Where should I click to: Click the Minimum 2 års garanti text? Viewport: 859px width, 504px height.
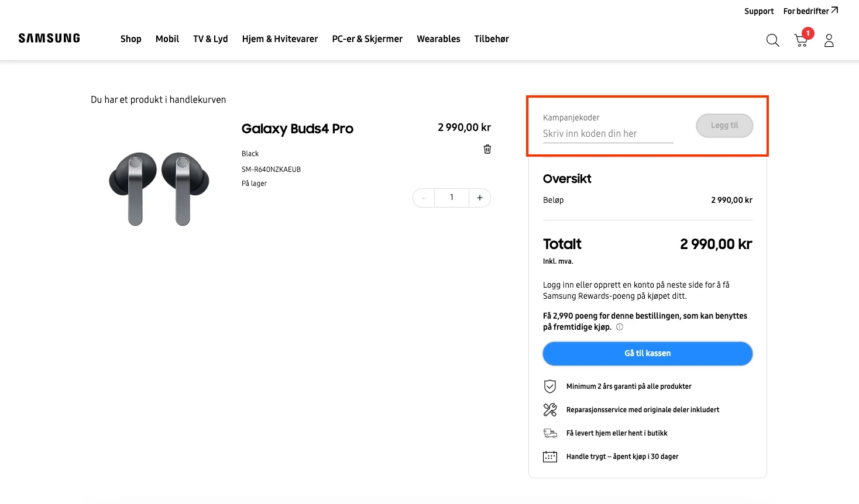coord(629,386)
